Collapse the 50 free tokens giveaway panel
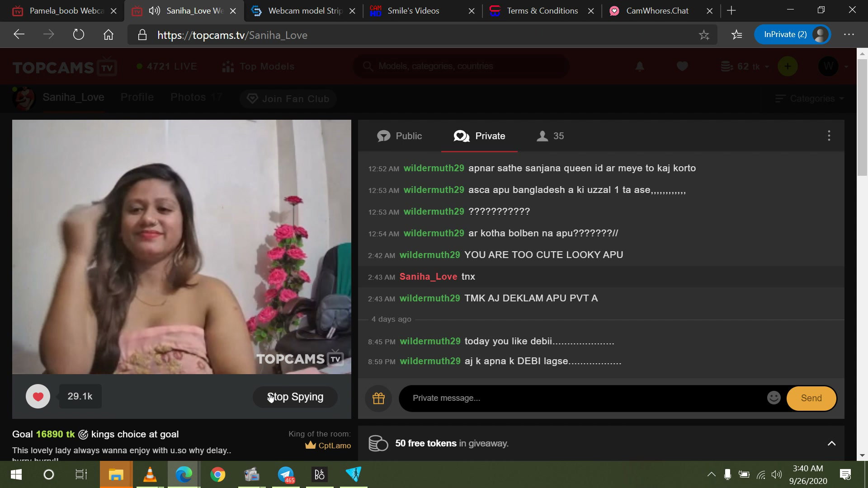 [x=831, y=443]
